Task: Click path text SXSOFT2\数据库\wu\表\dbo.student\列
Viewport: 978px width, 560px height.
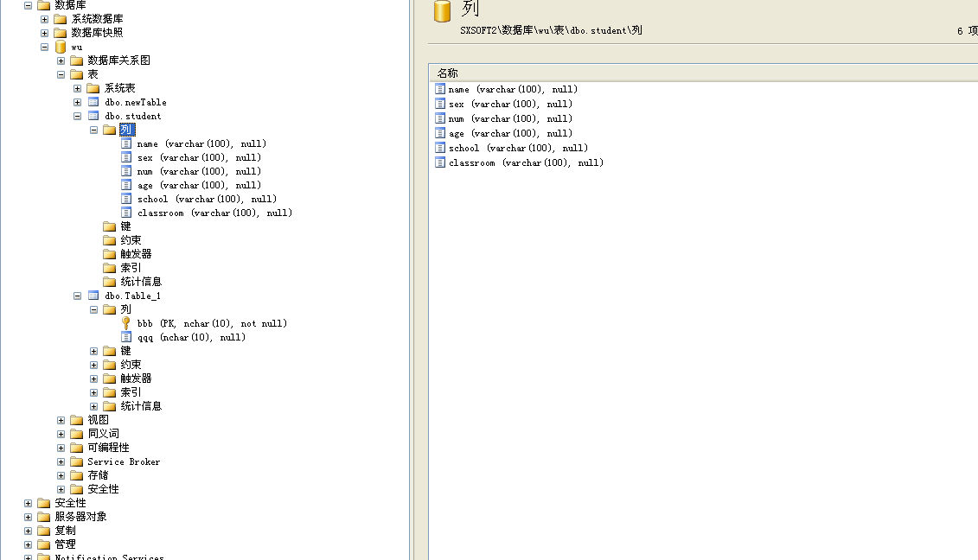Action: tap(551, 30)
